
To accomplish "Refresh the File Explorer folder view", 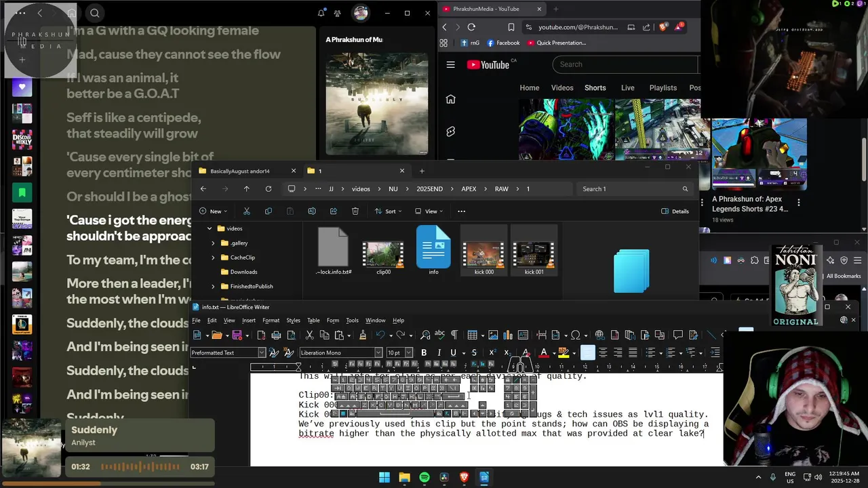I will [x=269, y=189].
